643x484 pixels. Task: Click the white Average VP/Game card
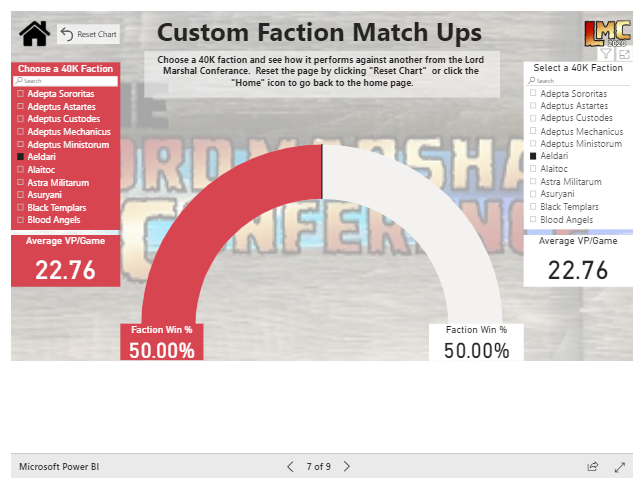(x=578, y=262)
